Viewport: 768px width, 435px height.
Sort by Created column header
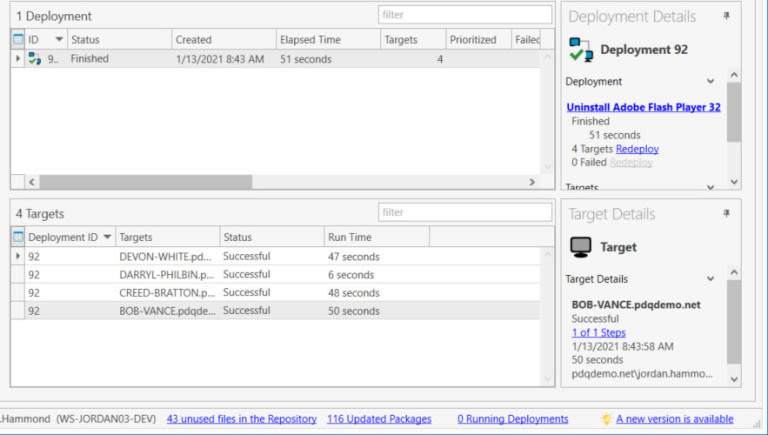tap(224, 40)
